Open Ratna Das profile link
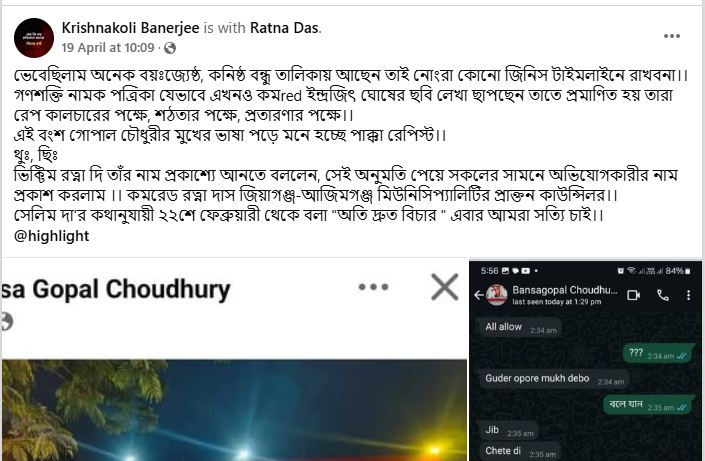Screen dimensions: 705x461 pos(284,28)
